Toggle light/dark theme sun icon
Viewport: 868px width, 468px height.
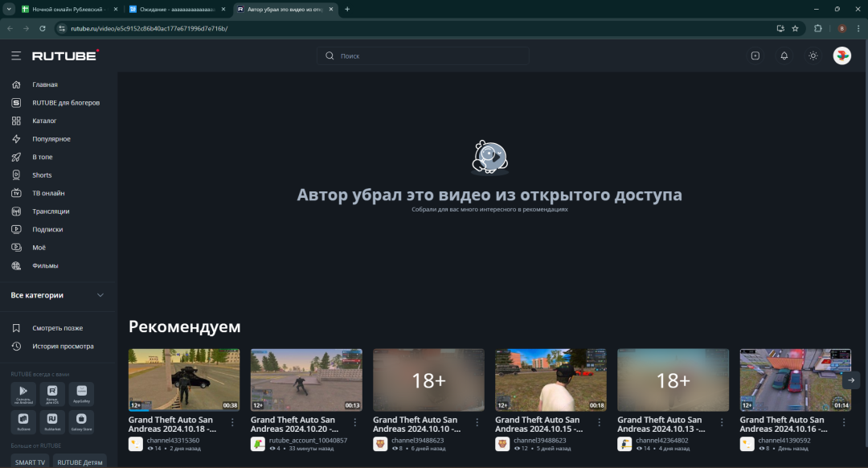tap(813, 55)
